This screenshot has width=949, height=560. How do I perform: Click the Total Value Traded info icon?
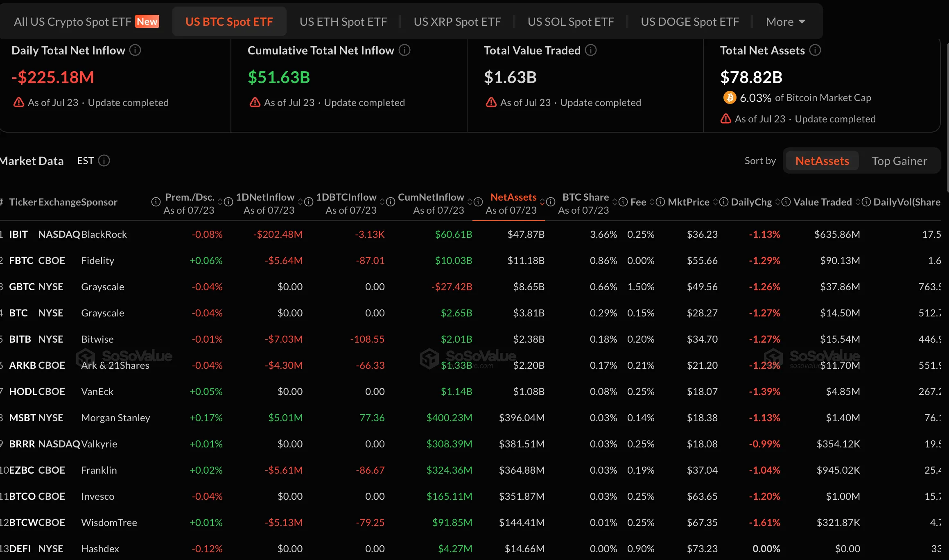click(x=591, y=50)
